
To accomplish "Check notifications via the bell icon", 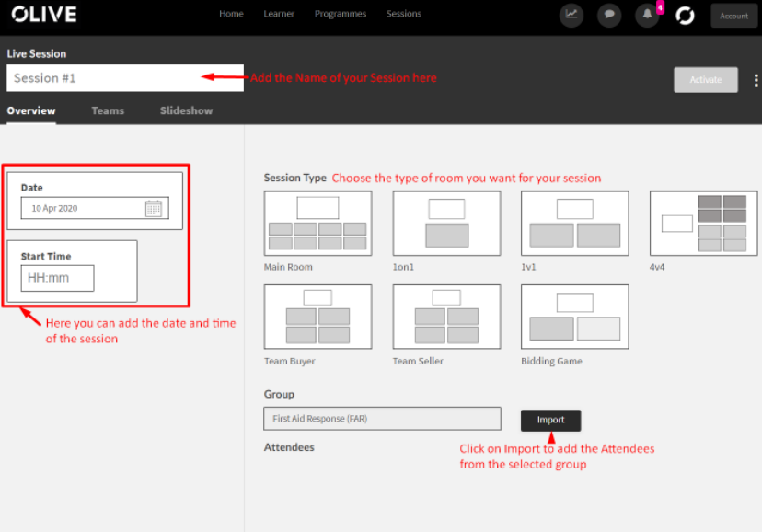I will point(647,16).
